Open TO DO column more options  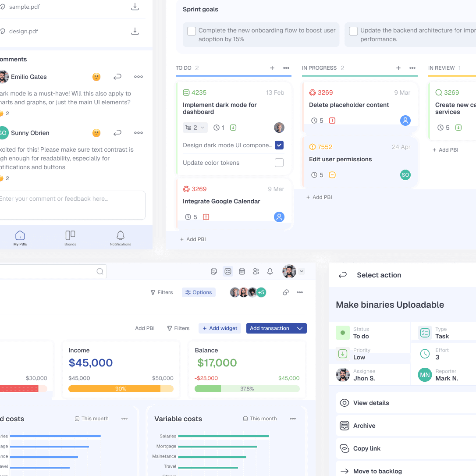(x=286, y=68)
